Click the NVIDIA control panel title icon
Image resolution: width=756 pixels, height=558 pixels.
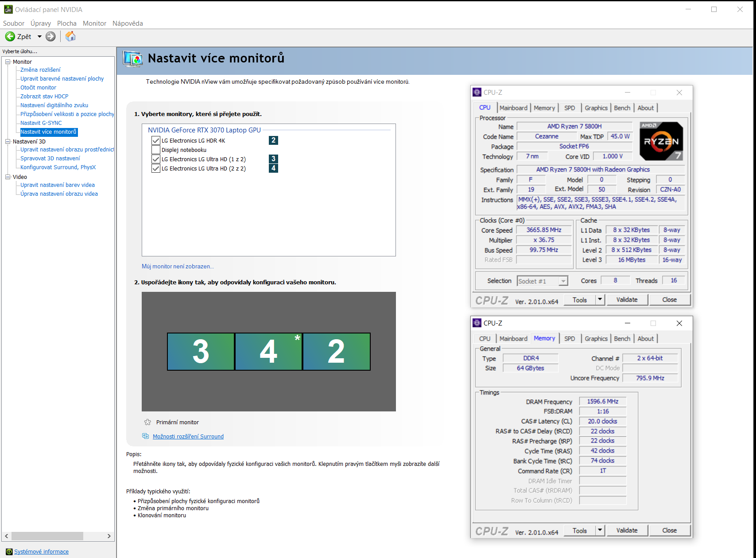(8, 9)
